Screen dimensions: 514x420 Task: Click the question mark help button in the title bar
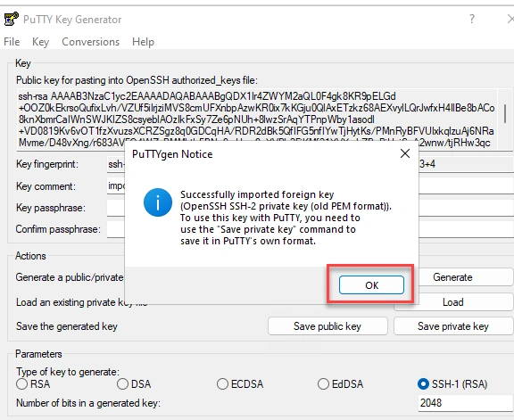[472, 19]
